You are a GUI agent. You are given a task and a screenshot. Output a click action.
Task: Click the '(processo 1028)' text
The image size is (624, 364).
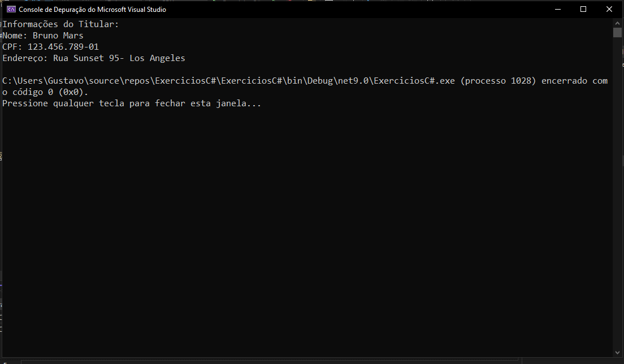coord(499,81)
